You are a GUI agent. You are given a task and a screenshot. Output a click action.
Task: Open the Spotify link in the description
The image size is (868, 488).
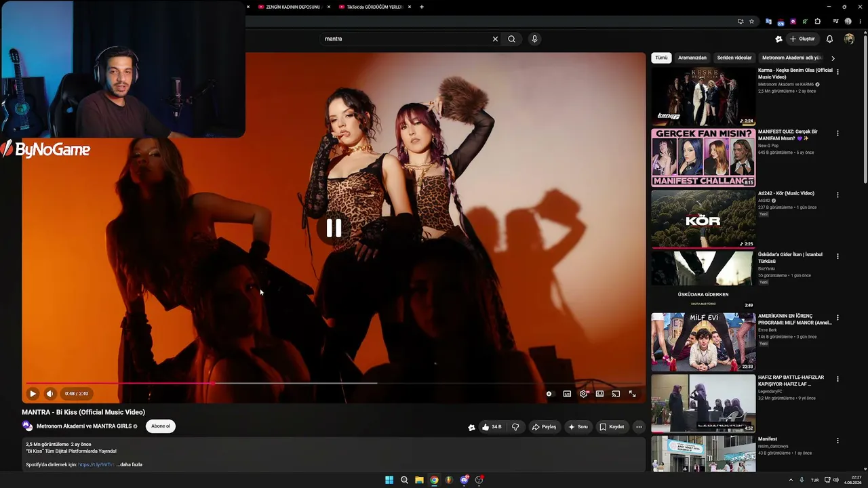click(96, 465)
